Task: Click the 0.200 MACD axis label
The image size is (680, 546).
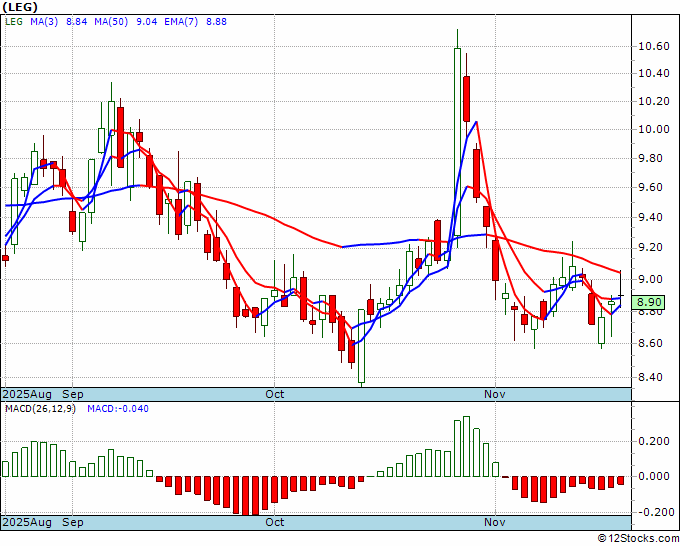Action: coord(654,441)
